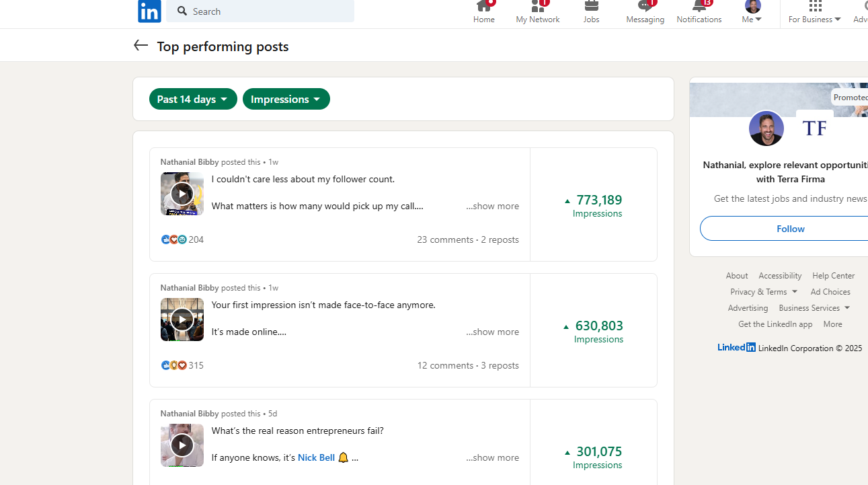
Task: Show more on the first impression post
Action: 493,332
